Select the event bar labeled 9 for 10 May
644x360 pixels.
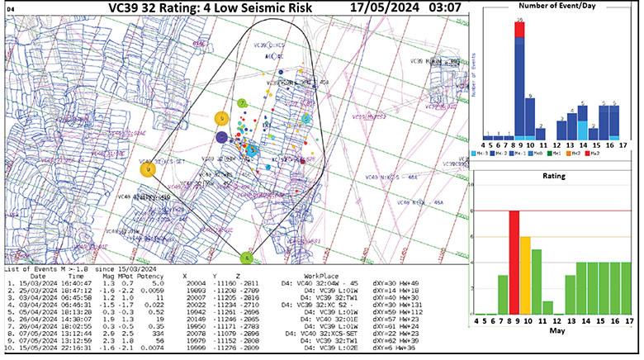click(530, 119)
